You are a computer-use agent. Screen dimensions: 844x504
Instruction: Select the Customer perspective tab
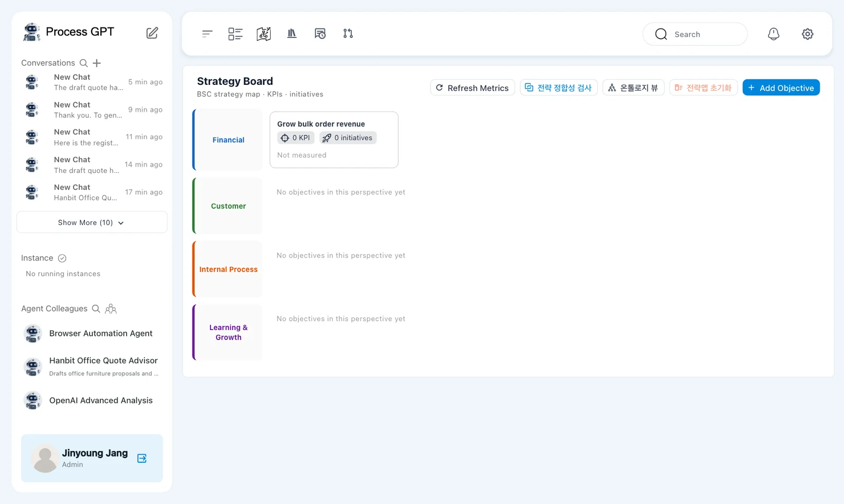tap(228, 206)
